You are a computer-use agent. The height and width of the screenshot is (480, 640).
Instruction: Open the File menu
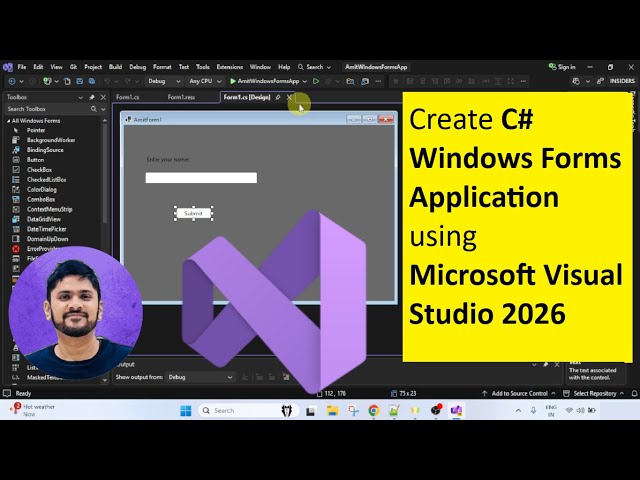click(x=22, y=67)
